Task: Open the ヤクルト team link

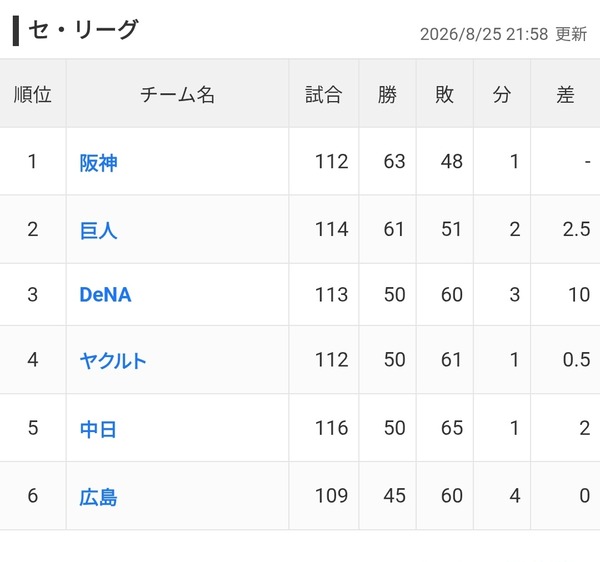Action: pyautogui.click(x=113, y=361)
